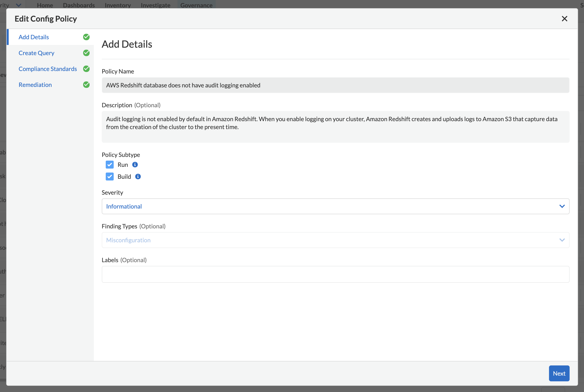Click green checkmark beside Create Query
This screenshot has width=584, height=392.
86,53
